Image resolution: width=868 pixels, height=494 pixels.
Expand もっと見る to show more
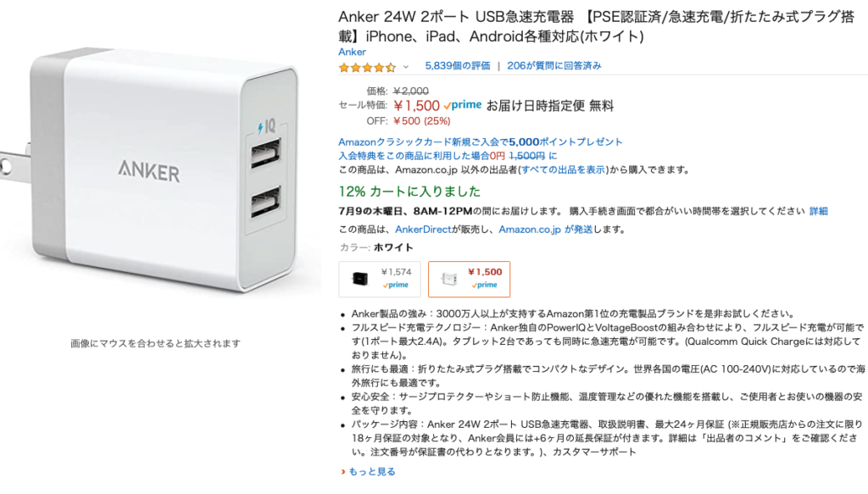[368, 472]
